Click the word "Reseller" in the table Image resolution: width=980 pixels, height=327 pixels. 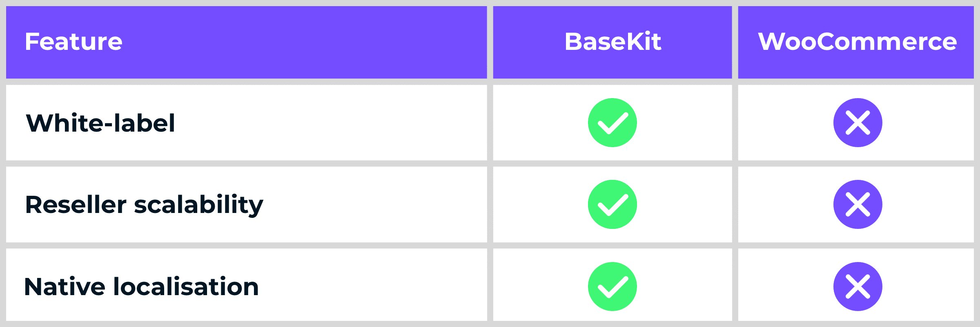tap(76, 204)
